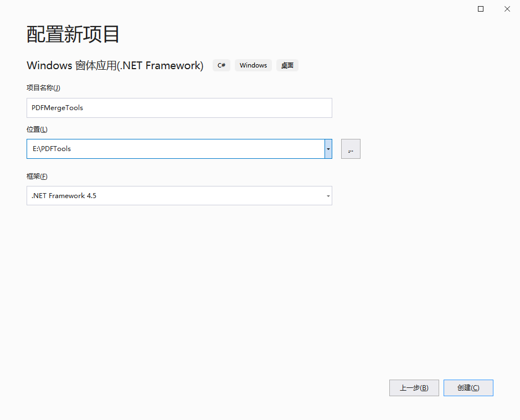Click the Windows platform tag

(254, 65)
